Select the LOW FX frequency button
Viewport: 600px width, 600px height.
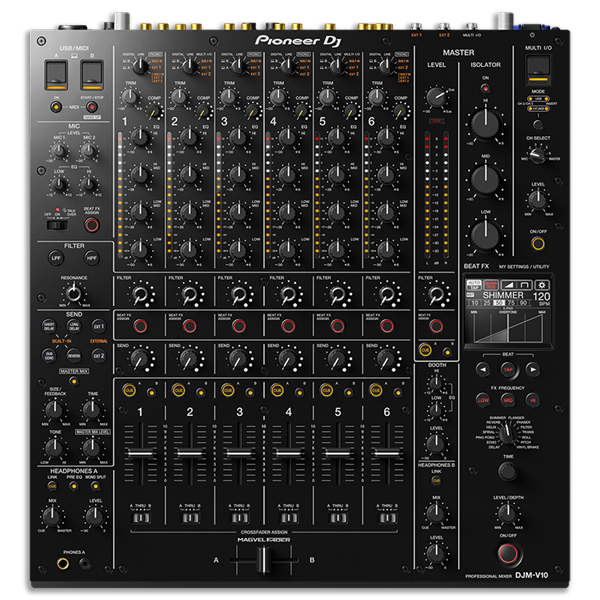coord(483,400)
